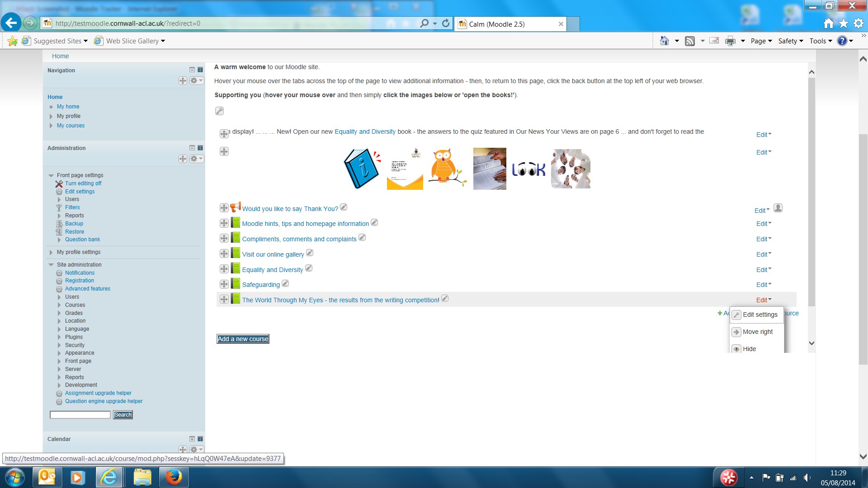Collapse the Front page settings section
868x488 pixels.
click(51, 175)
